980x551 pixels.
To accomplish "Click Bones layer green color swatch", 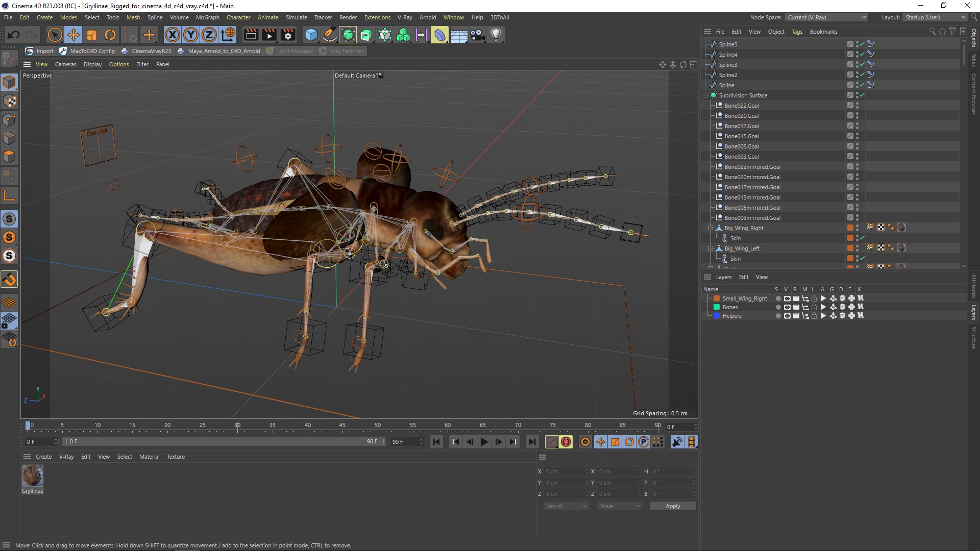I will click(x=717, y=307).
